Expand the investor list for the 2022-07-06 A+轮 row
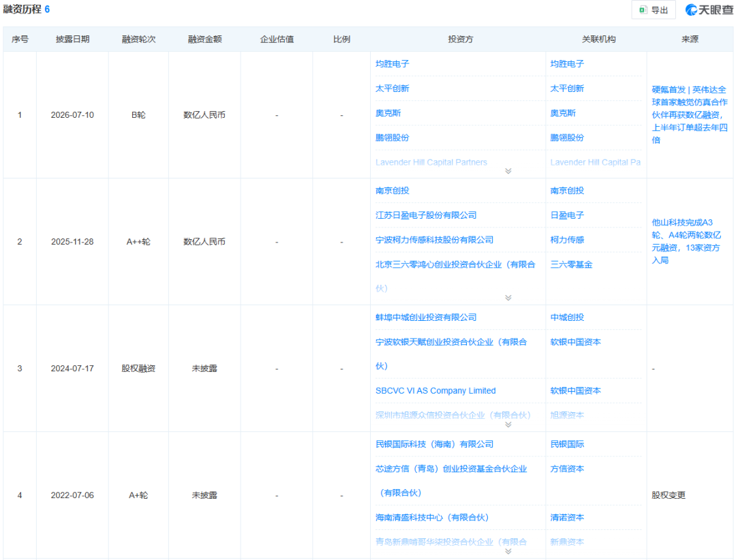The height and width of the screenshot is (560, 736). [x=508, y=551]
